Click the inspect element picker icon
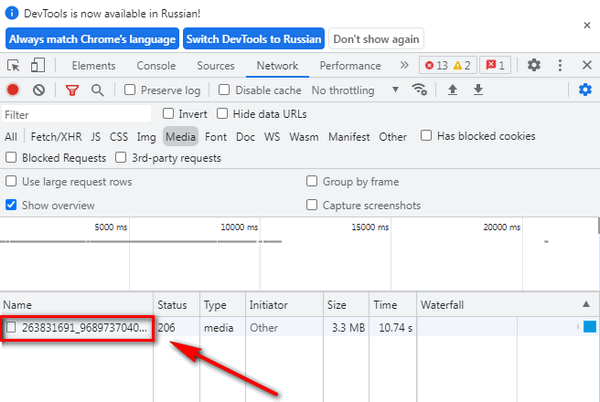Screen dimensions: 600x402 (x=14, y=66)
